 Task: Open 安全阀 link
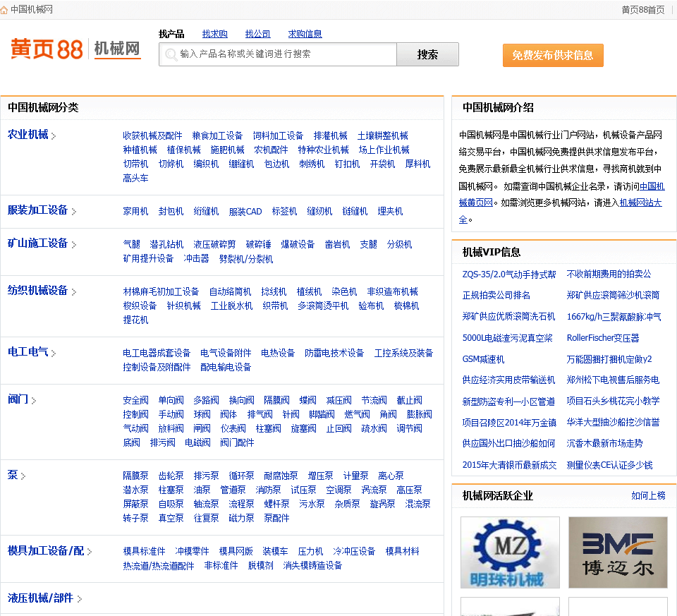(135, 401)
